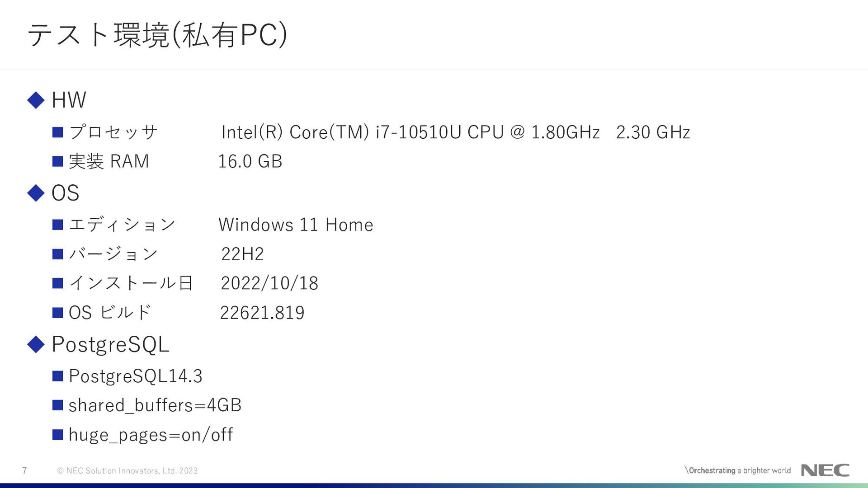Click the square bullet beside プロセッサ

pyautogui.click(x=57, y=132)
